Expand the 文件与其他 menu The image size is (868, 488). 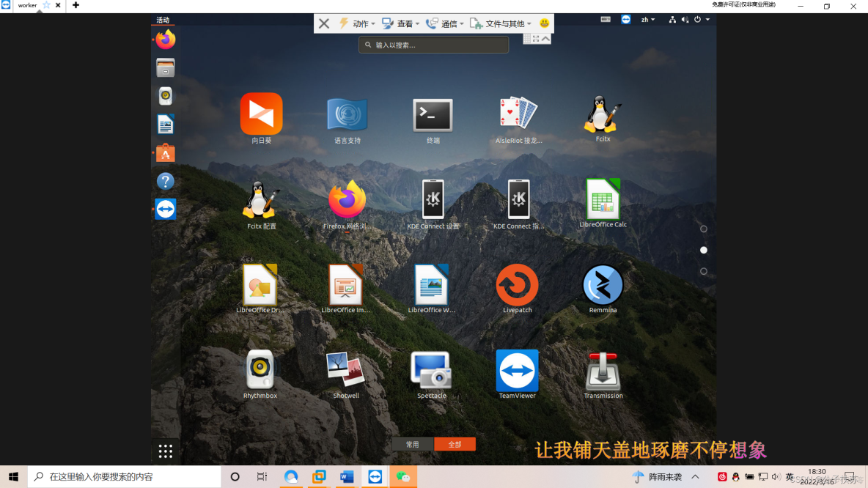point(501,23)
